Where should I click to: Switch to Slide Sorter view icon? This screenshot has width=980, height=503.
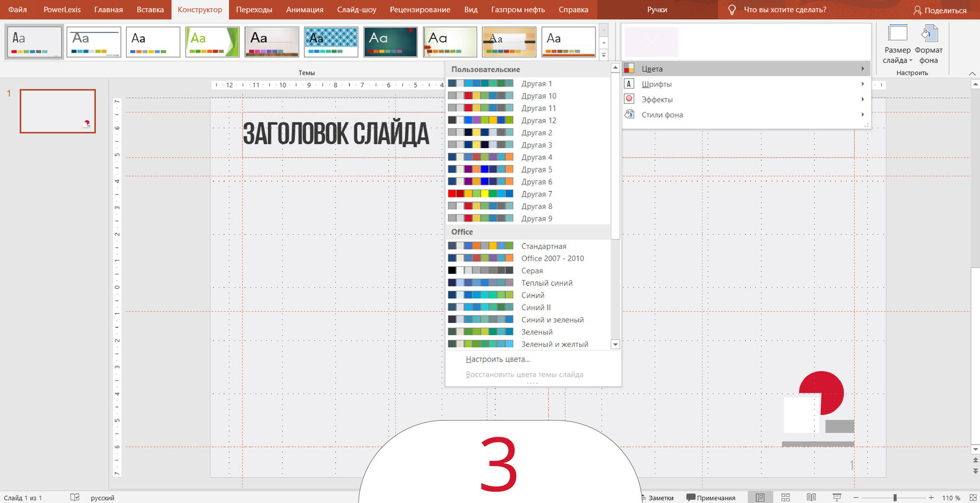786,497
